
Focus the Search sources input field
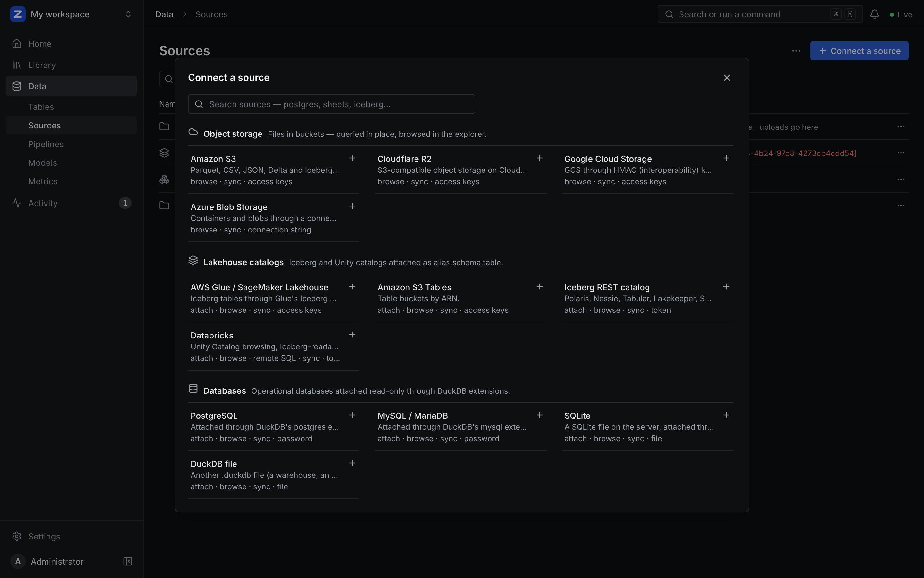[331, 104]
